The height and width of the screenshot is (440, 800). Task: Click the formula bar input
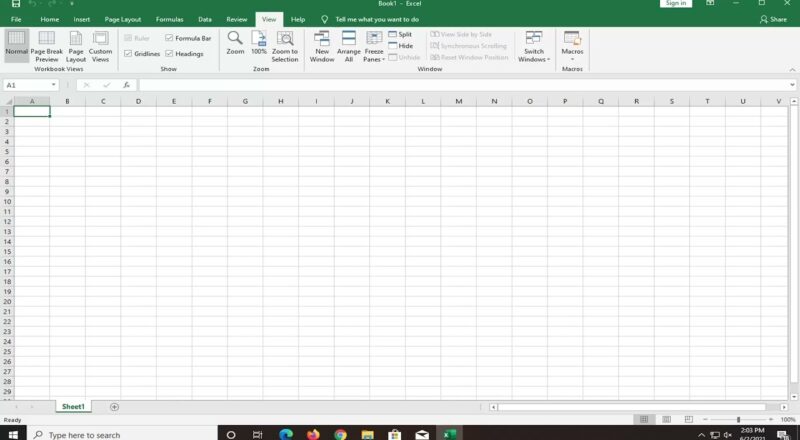(462, 85)
